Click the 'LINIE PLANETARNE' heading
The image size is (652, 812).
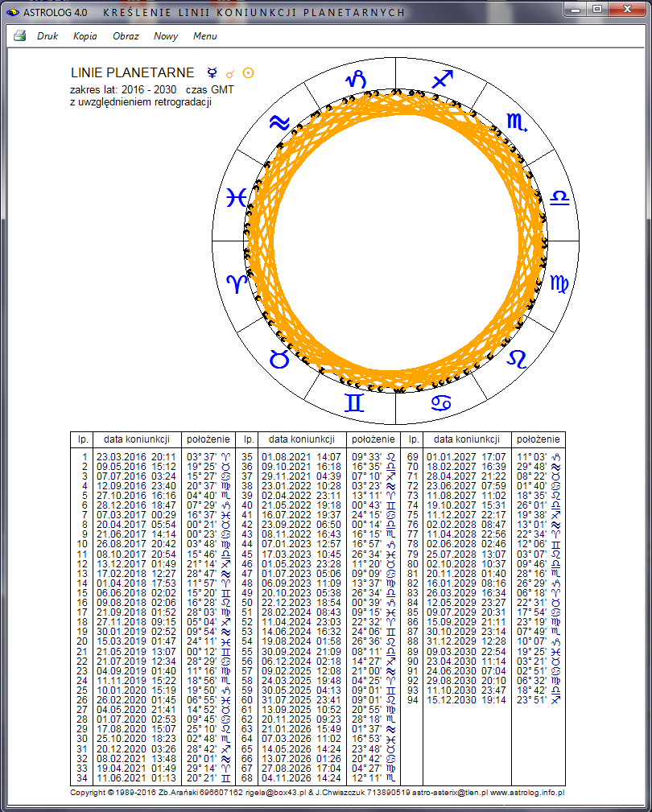(133, 73)
